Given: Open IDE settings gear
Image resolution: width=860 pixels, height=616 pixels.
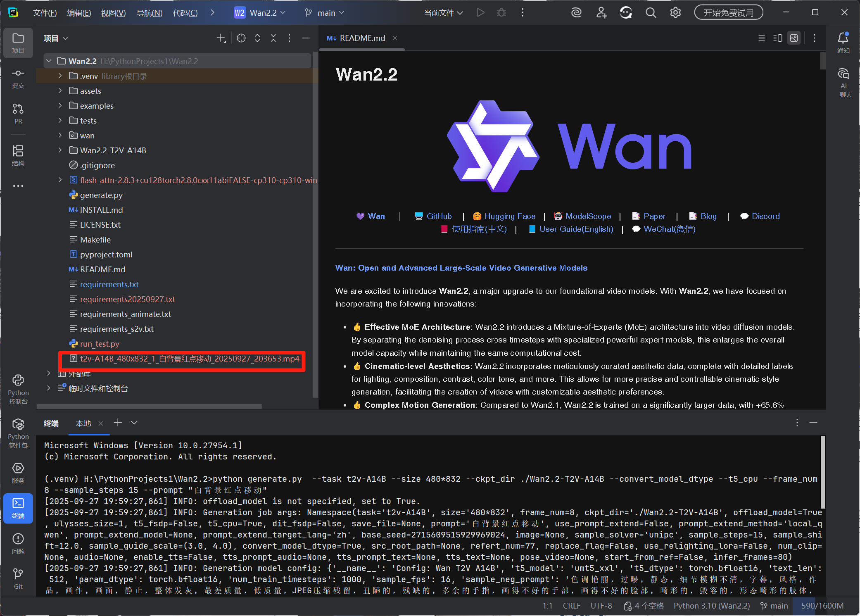Looking at the screenshot, I should click(675, 13).
